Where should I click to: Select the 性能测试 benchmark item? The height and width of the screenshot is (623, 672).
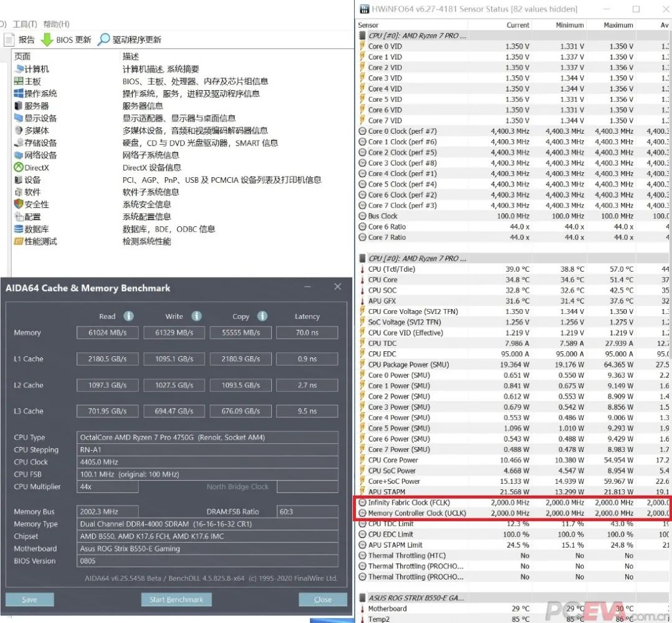(x=40, y=241)
